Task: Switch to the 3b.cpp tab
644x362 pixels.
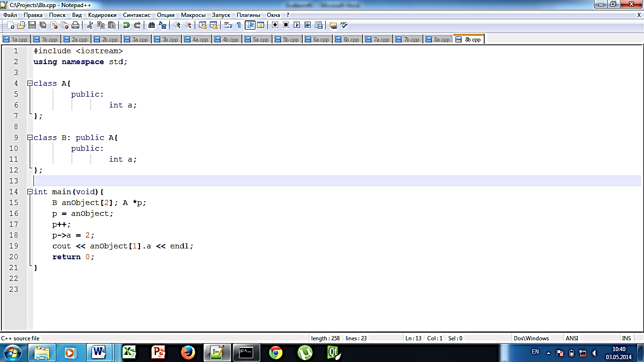Action: coord(167,40)
